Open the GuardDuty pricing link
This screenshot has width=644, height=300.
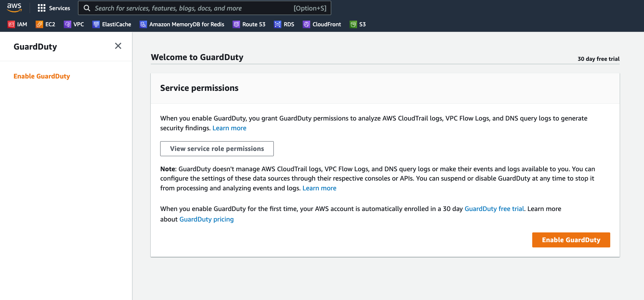tap(207, 219)
